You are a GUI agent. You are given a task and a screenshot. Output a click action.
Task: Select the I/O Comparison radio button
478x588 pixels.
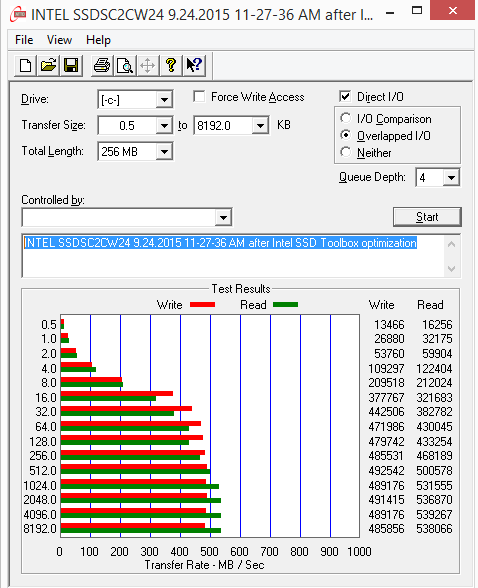coord(345,118)
